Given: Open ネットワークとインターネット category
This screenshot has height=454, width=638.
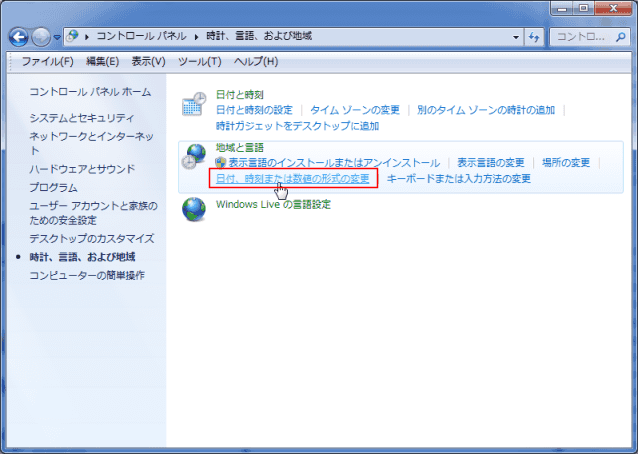Looking at the screenshot, I should pyautogui.click(x=92, y=143).
